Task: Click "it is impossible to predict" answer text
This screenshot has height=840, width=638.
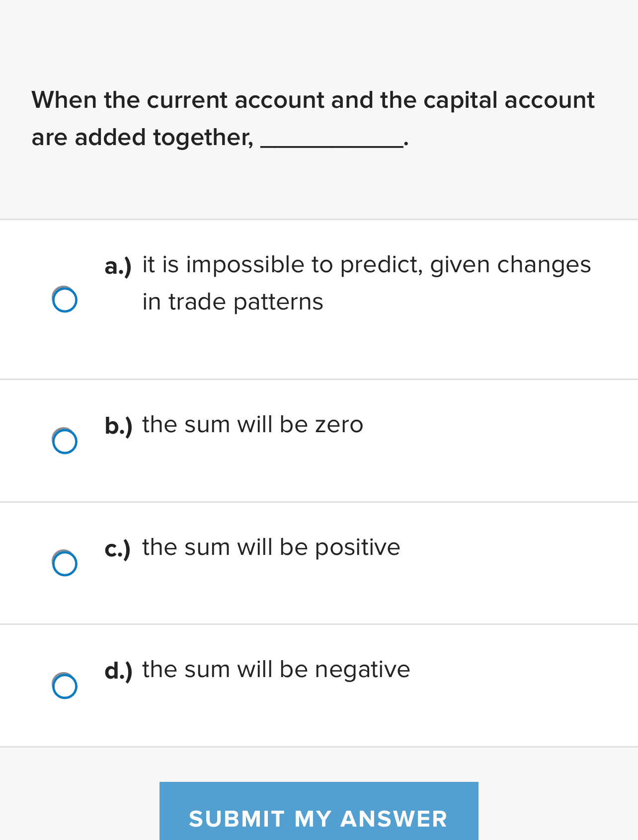Action: click(283, 265)
